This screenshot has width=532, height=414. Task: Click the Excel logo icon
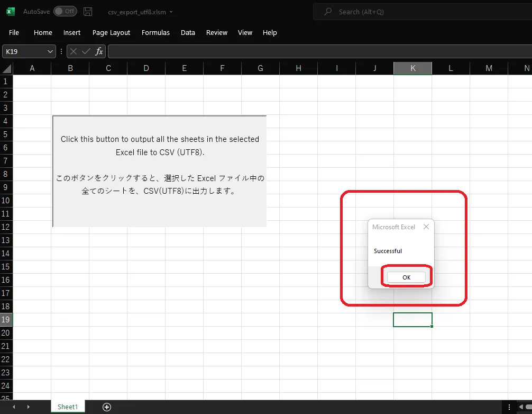pyautogui.click(x=11, y=12)
